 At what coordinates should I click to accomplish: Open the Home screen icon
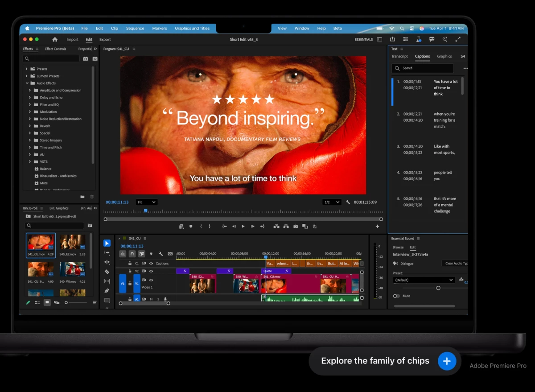coord(55,40)
